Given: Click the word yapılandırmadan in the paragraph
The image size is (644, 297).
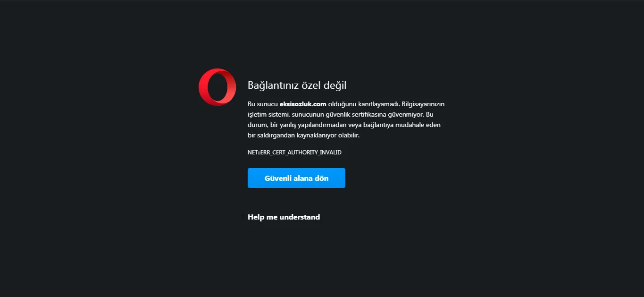Looking at the screenshot, I should pyautogui.click(x=322, y=125).
